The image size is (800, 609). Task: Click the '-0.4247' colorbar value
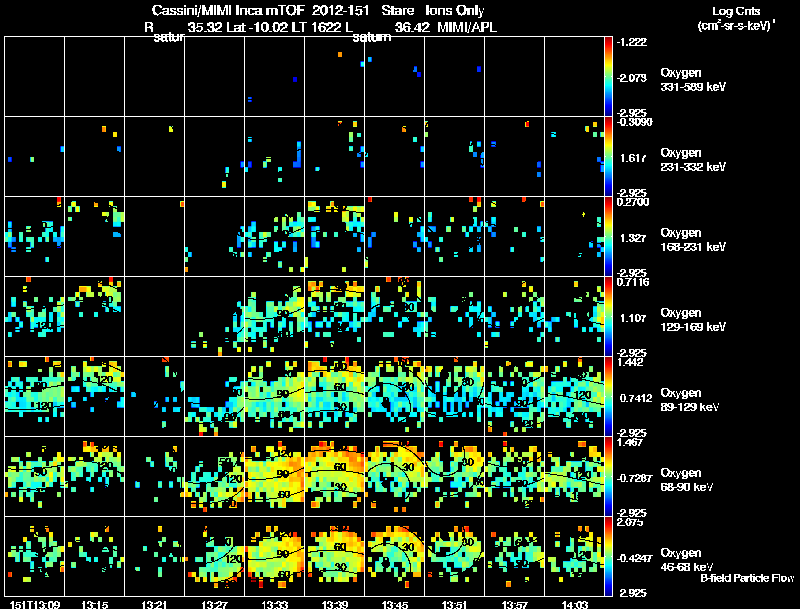[634, 558]
